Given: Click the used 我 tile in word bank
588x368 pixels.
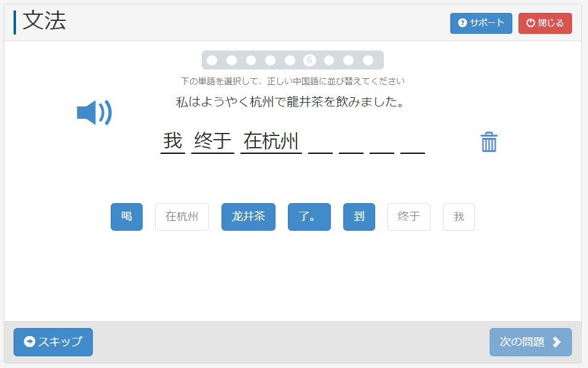Looking at the screenshot, I should click(459, 217).
